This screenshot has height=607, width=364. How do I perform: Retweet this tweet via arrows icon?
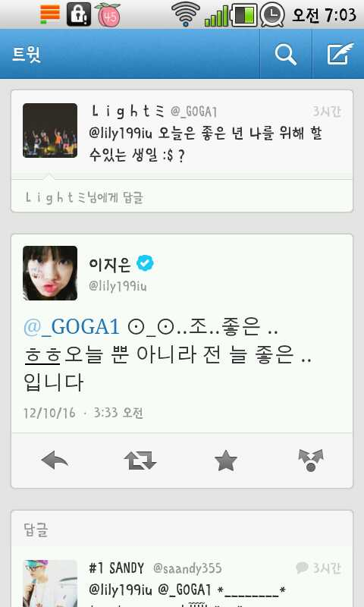[140, 461]
